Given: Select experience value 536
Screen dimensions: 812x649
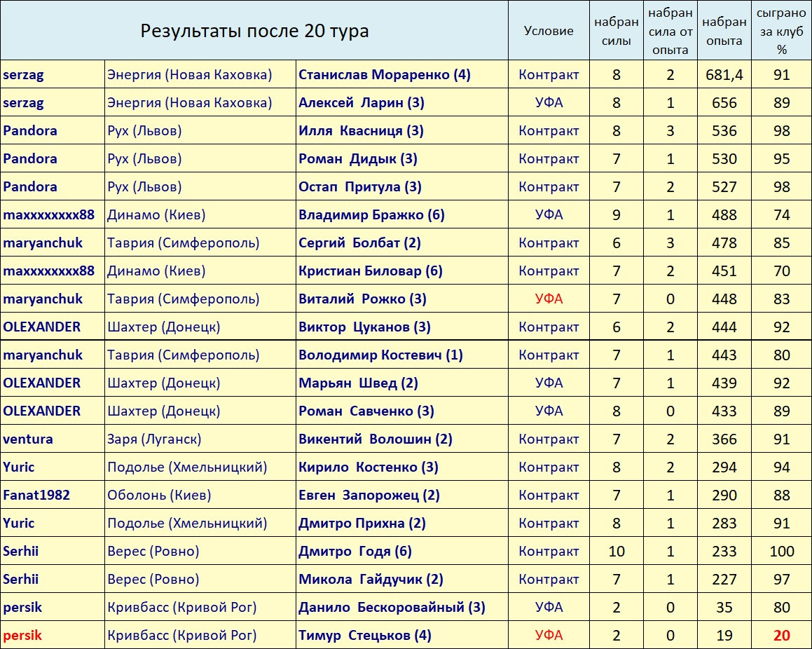Looking at the screenshot, I should [x=724, y=130].
